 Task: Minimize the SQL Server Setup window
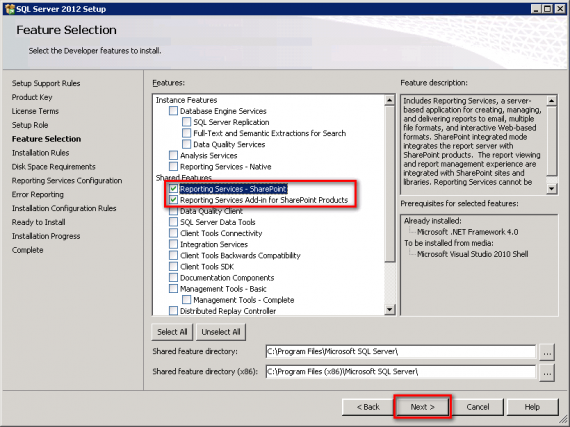(536, 9)
